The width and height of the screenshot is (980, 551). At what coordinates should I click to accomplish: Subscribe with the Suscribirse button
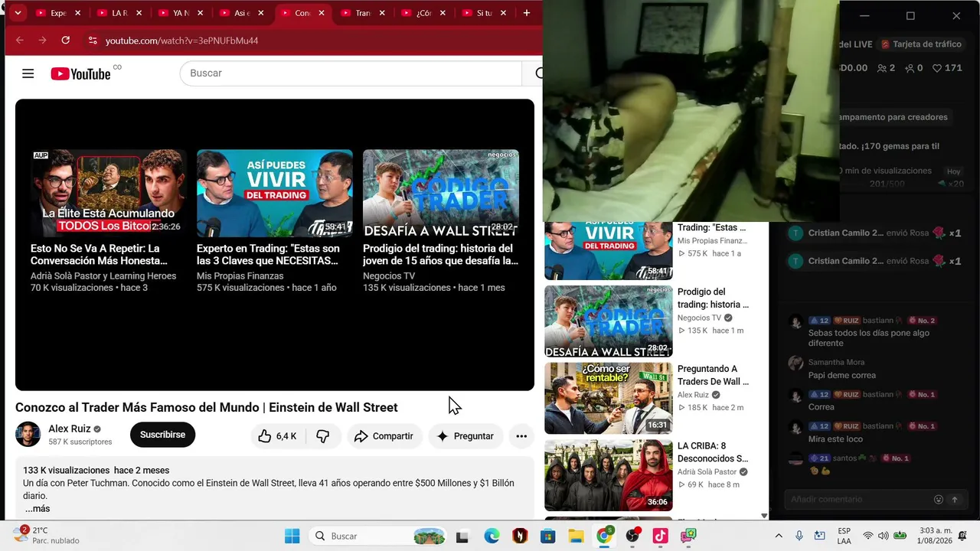[x=162, y=435]
